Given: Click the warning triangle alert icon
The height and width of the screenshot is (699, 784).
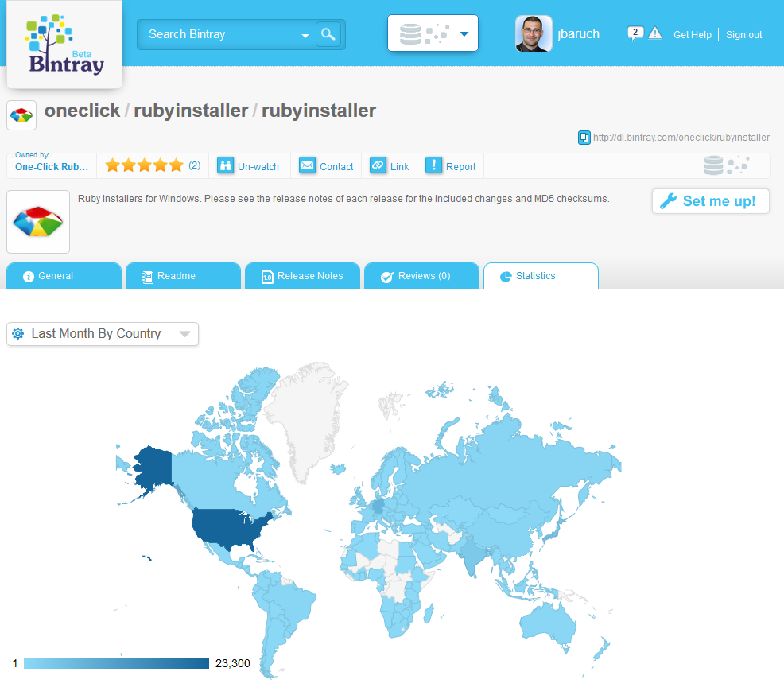Looking at the screenshot, I should click(x=655, y=33).
